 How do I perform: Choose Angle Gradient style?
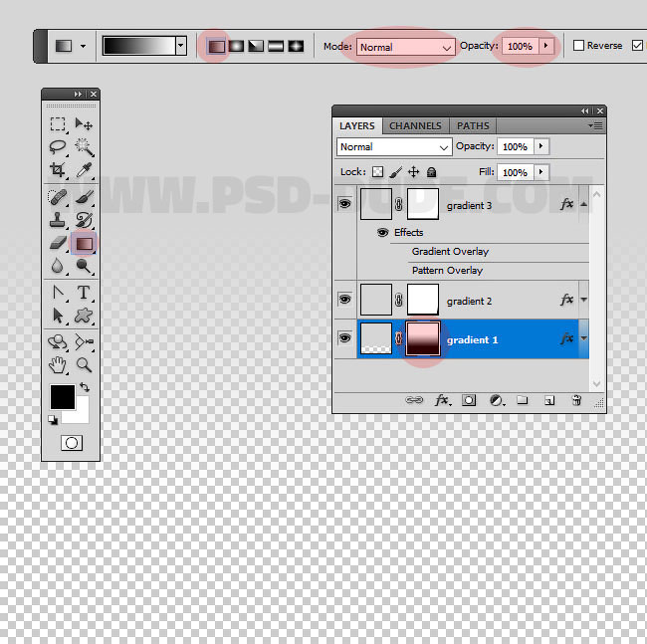pos(256,46)
